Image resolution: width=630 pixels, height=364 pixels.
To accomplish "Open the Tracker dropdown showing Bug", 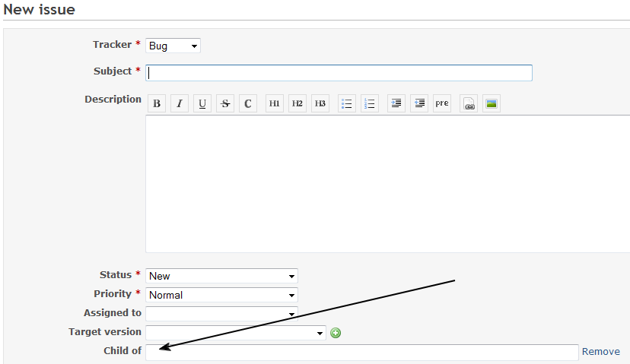I will click(173, 46).
